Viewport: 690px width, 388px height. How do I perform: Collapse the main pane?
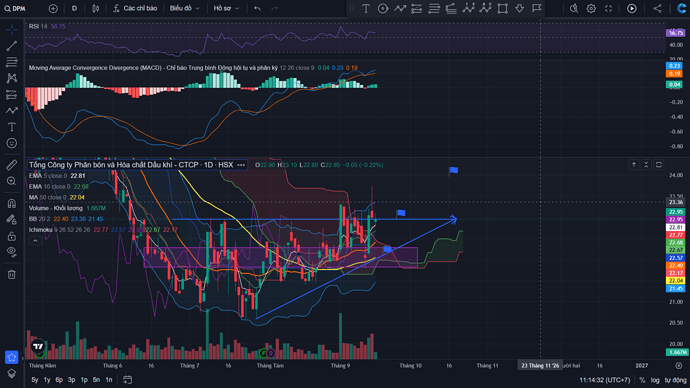point(646,165)
